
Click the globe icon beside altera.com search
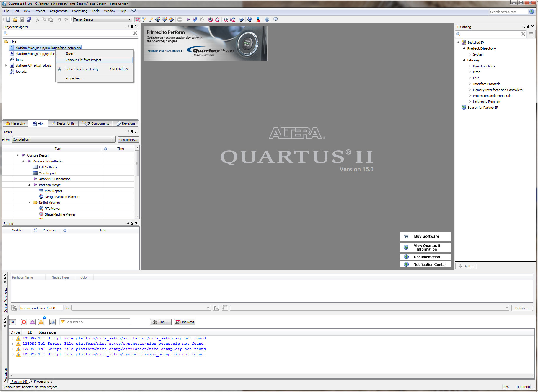(532, 12)
